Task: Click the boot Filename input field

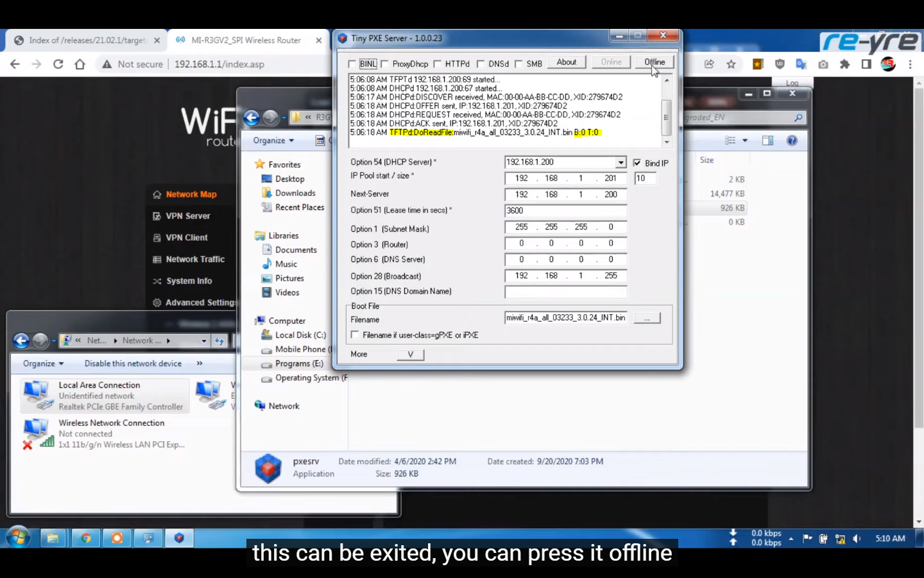Action: pyautogui.click(x=565, y=318)
